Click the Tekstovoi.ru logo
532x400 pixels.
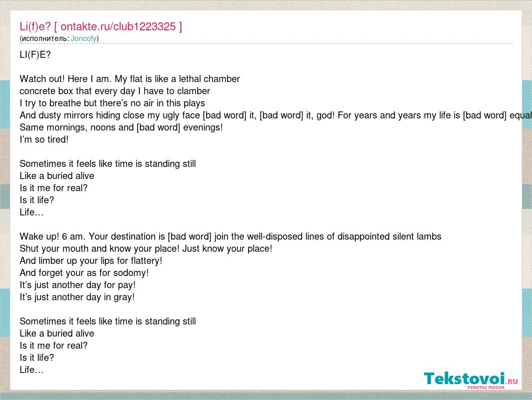[470, 380]
